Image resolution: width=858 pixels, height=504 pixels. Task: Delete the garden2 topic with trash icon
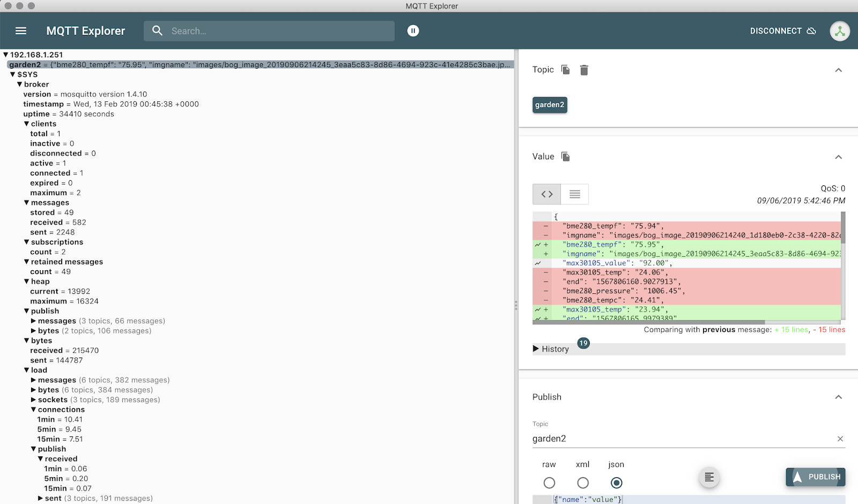pyautogui.click(x=584, y=70)
